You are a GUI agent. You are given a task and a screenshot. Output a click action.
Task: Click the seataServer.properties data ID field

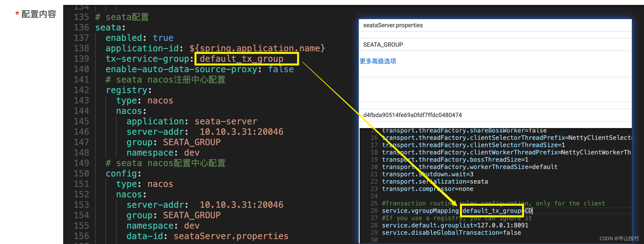[x=495, y=26]
